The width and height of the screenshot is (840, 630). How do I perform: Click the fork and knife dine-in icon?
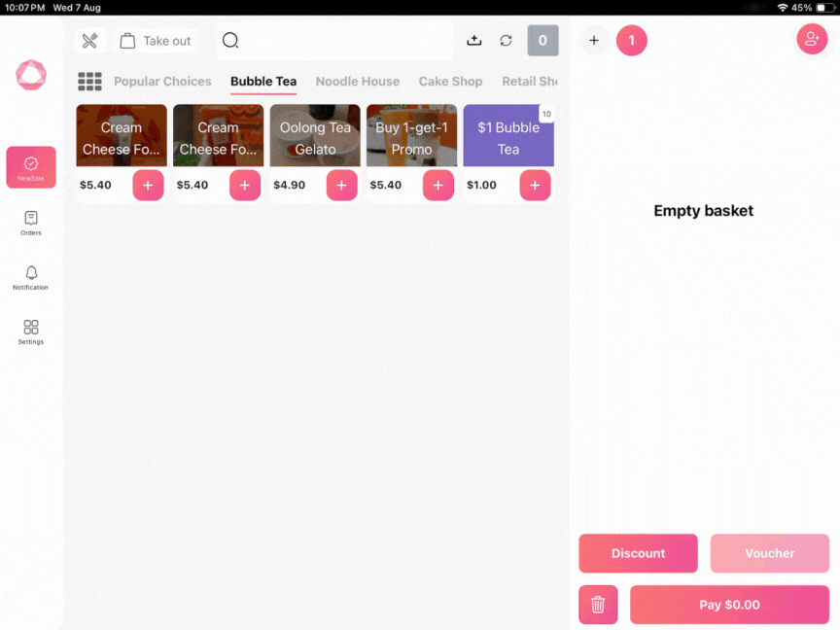[x=90, y=41]
